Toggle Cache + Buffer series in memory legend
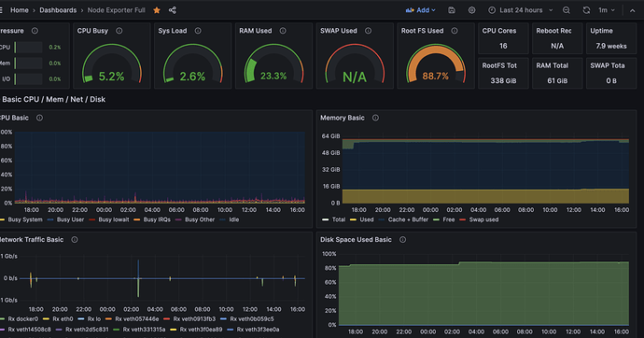The height and width of the screenshot is (338, 644). (x=403, y=219)
